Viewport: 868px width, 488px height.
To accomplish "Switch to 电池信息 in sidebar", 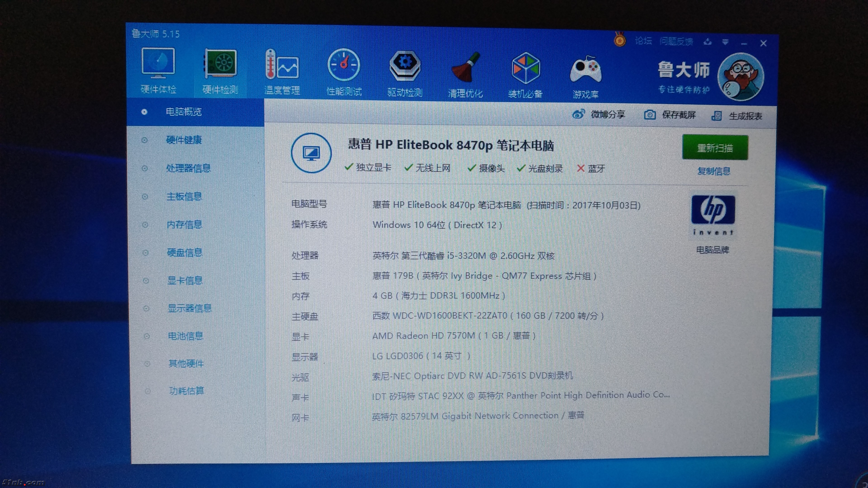I will pos(186,336).
